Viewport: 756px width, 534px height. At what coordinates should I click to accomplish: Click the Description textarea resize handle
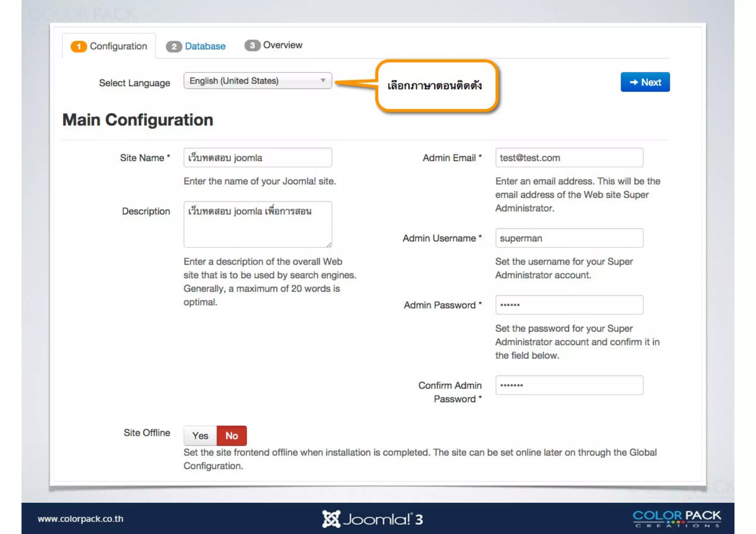click(x=329, y=244)
